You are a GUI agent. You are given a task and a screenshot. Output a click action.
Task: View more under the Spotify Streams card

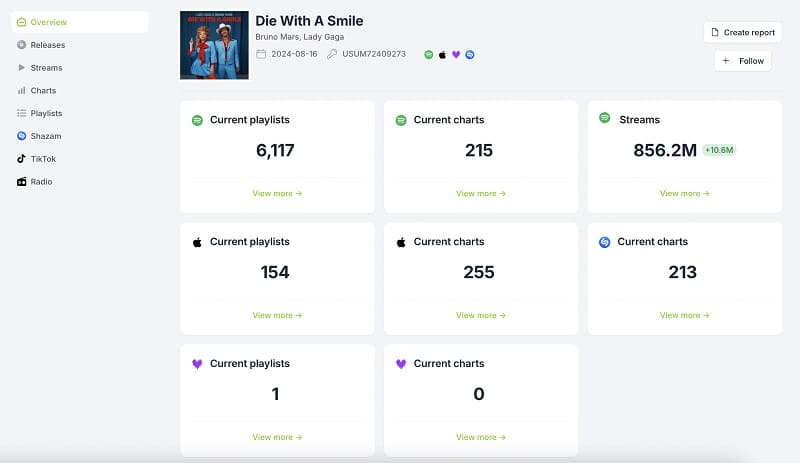(684, 193)
